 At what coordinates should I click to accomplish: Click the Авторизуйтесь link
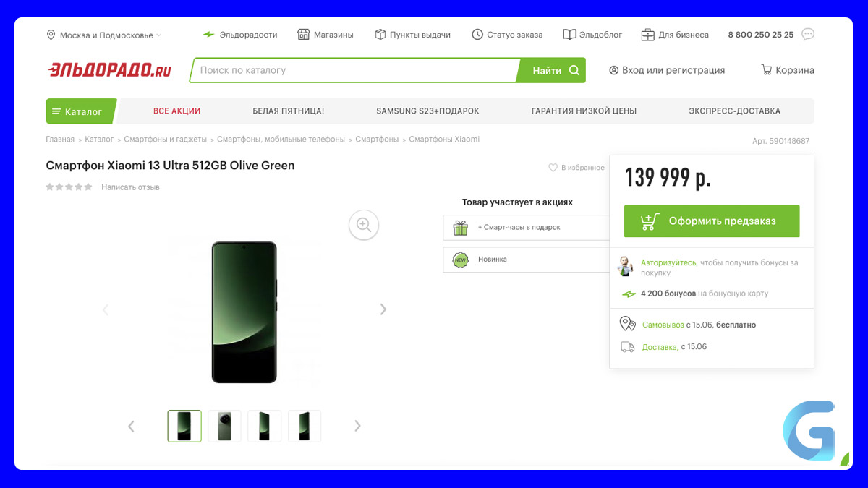tap(668, 263)
